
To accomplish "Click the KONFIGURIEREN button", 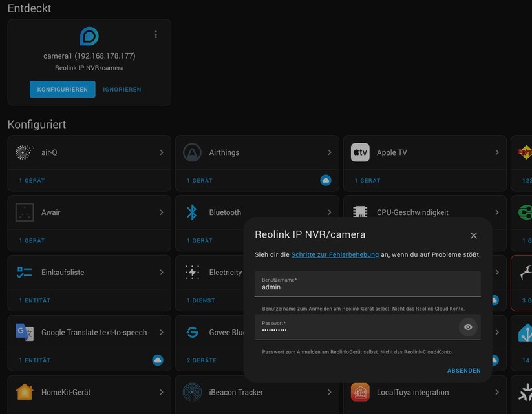I will (x=62, y=89).
